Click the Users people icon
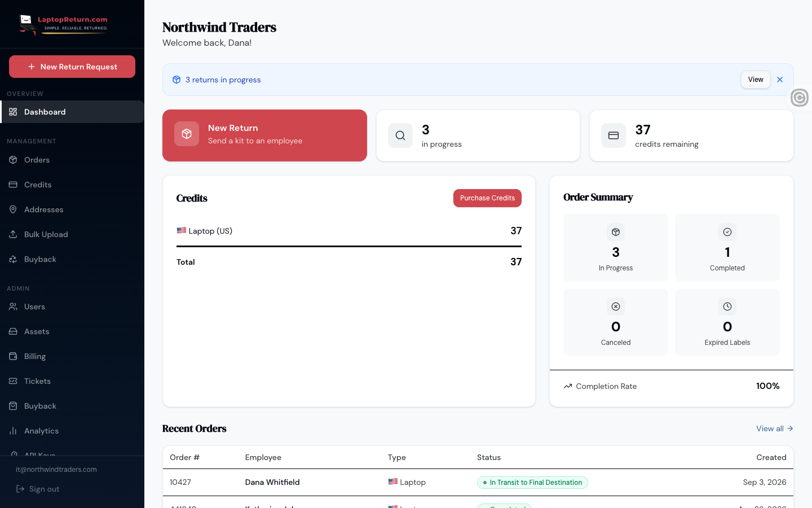812x508 pixels. 13,306
